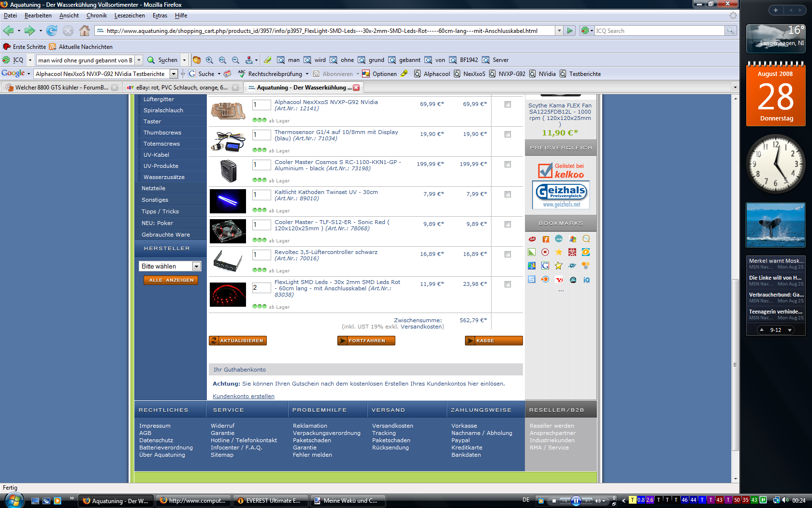
Task: Click the Google logo in Google toolbar
Action: (x=13, y=73)
